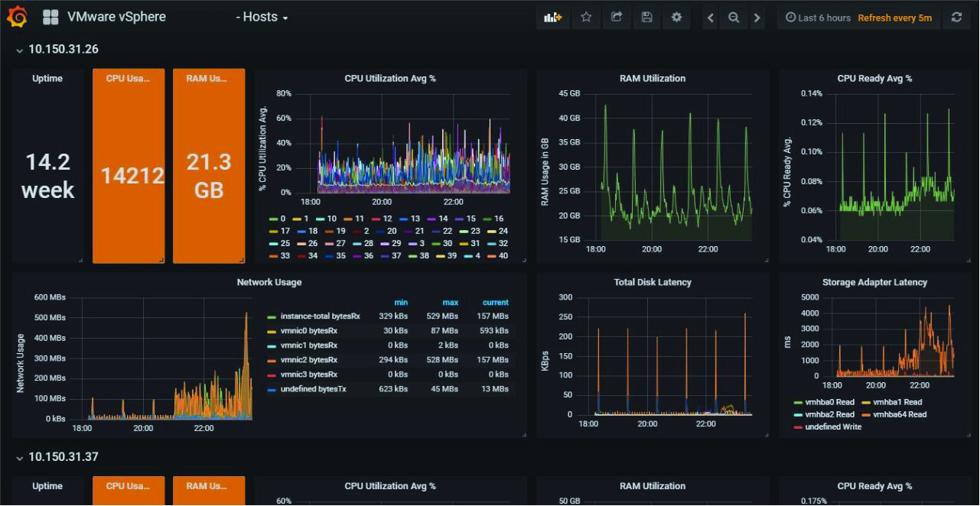The image size is (980, 506).
Task: Toggle CPU series 24 in the legend
Action: tap(497, 231)
